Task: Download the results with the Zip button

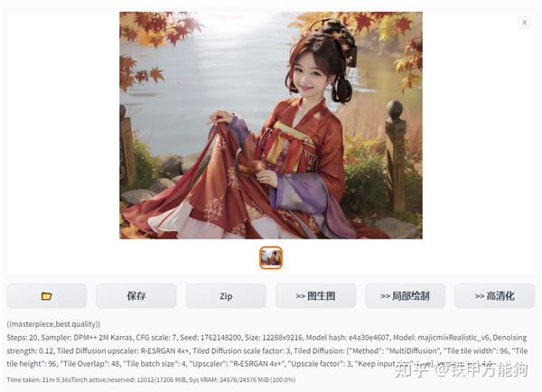Action: [226, 296]
